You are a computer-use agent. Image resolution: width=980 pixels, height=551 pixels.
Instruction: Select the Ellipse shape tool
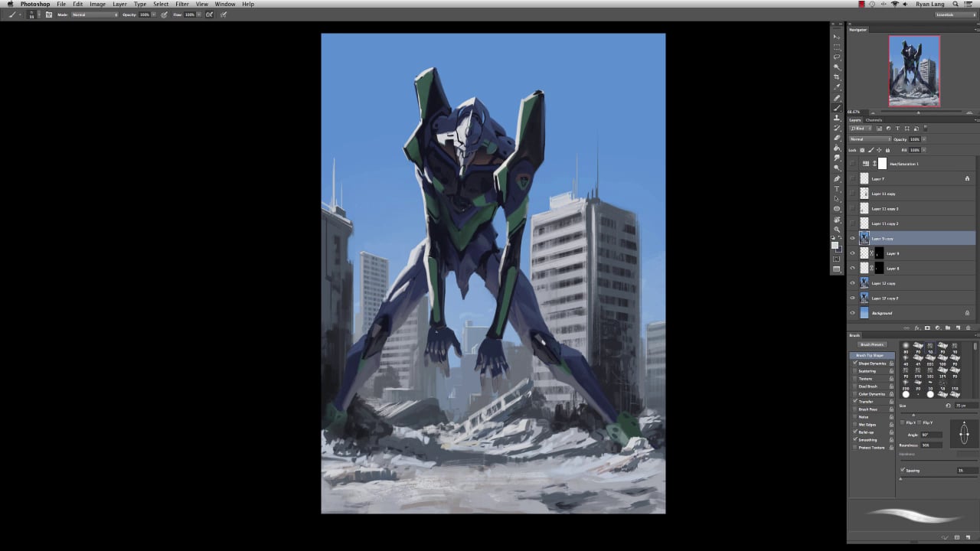(837, 208)
